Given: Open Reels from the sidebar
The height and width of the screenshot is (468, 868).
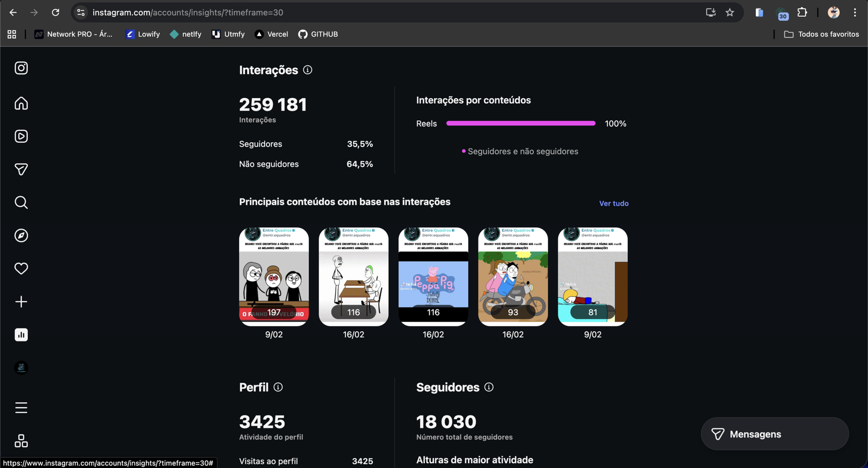Looking at the screenshot, I should coord(21,136).
